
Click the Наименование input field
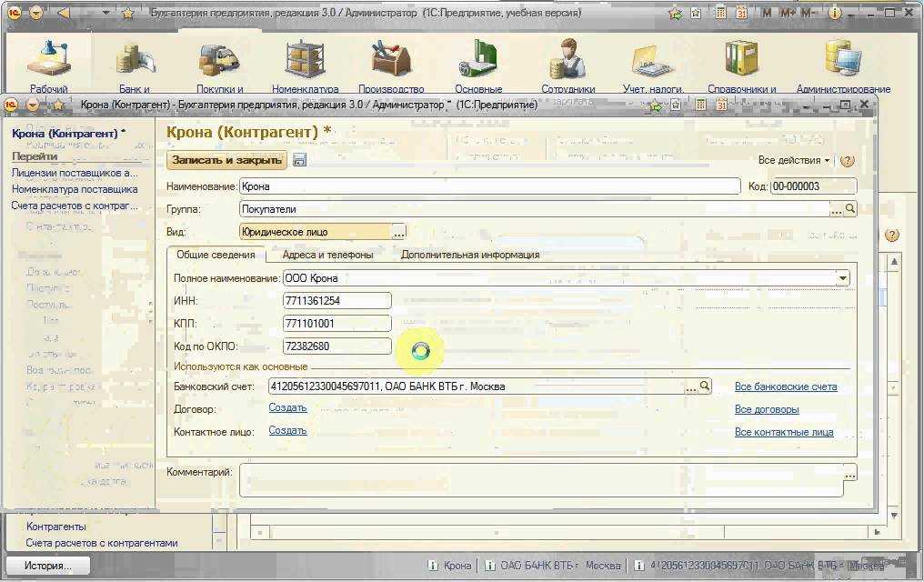489,186
